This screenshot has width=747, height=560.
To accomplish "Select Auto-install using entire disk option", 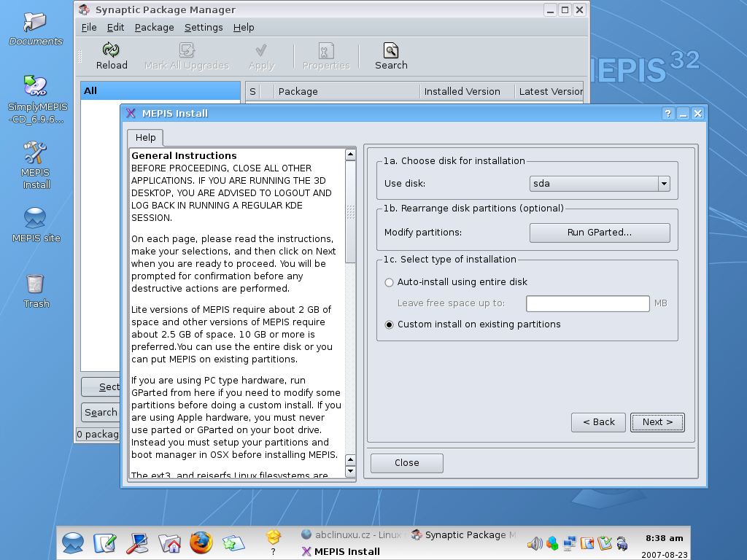I will [390, 282].
